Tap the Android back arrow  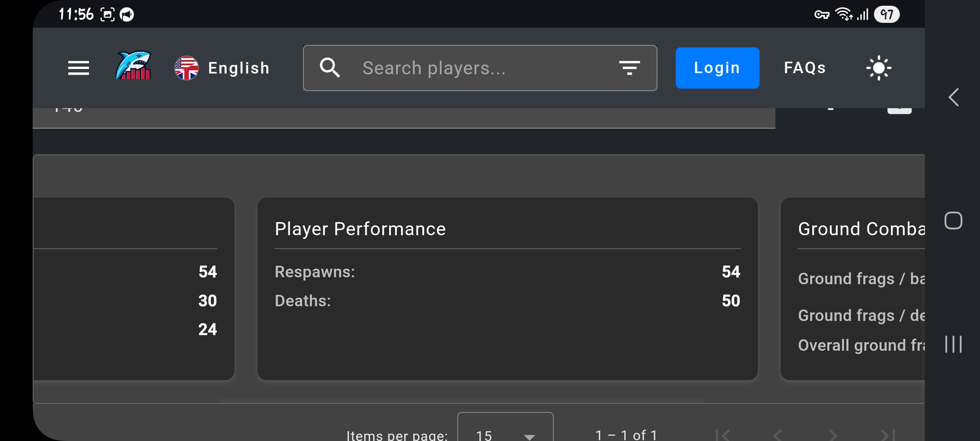click(953, 97)
